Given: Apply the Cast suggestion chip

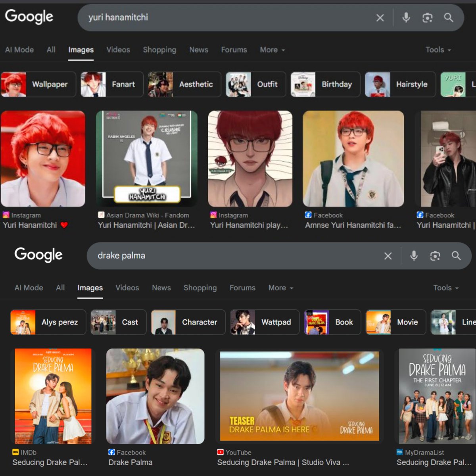Looking at the screenshot, I should (119, 322).
